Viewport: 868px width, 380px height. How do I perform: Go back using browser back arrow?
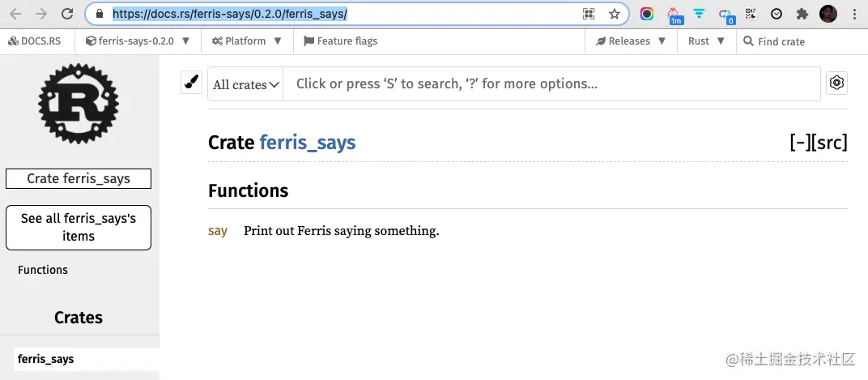click(x=16, y=14)
